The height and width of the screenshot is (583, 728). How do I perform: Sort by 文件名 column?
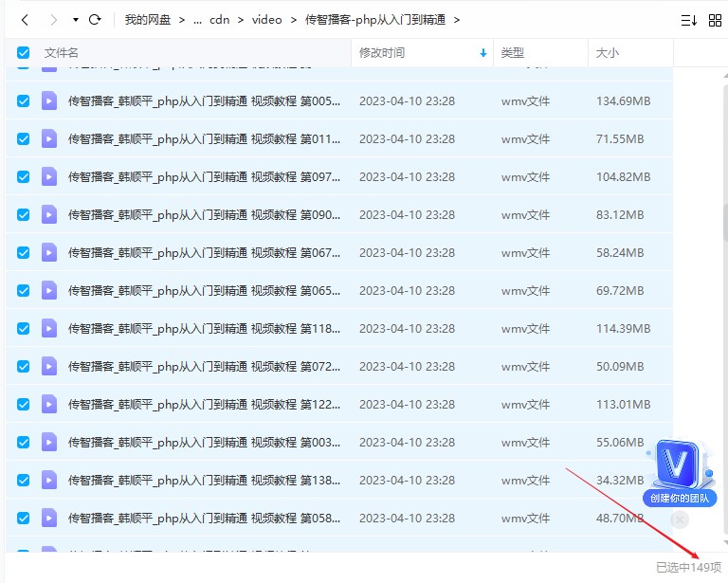point(61,53)
